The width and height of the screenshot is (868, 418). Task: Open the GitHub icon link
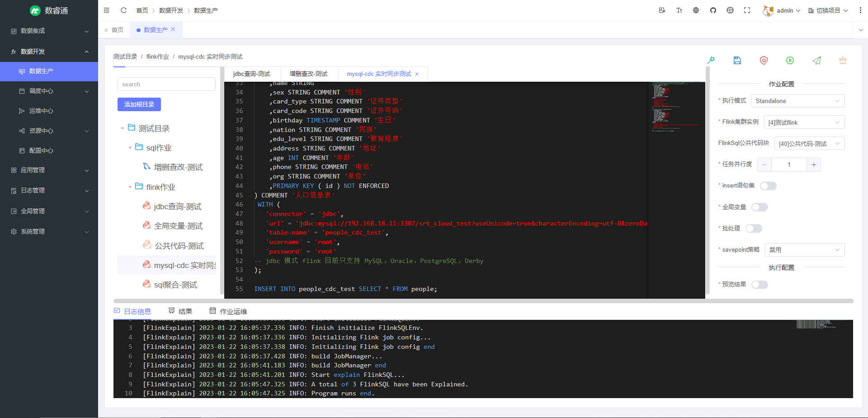(713, 10)
